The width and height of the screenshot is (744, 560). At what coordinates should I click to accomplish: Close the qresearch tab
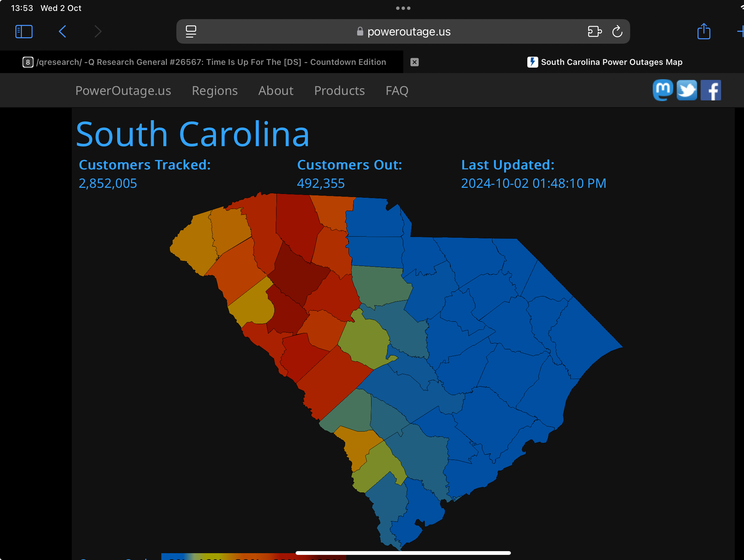pos(415,62)
